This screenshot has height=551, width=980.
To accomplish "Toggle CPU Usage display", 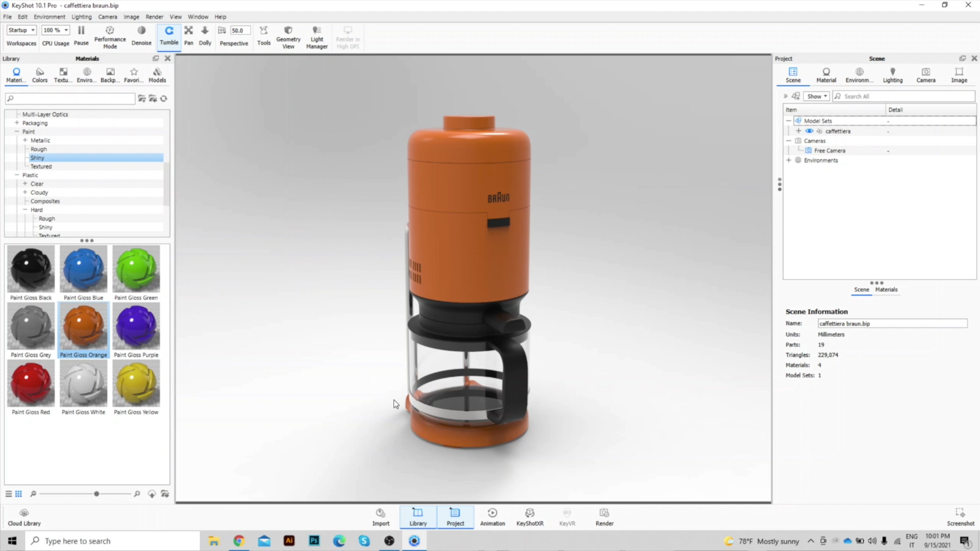I will [x=55, y=36].
